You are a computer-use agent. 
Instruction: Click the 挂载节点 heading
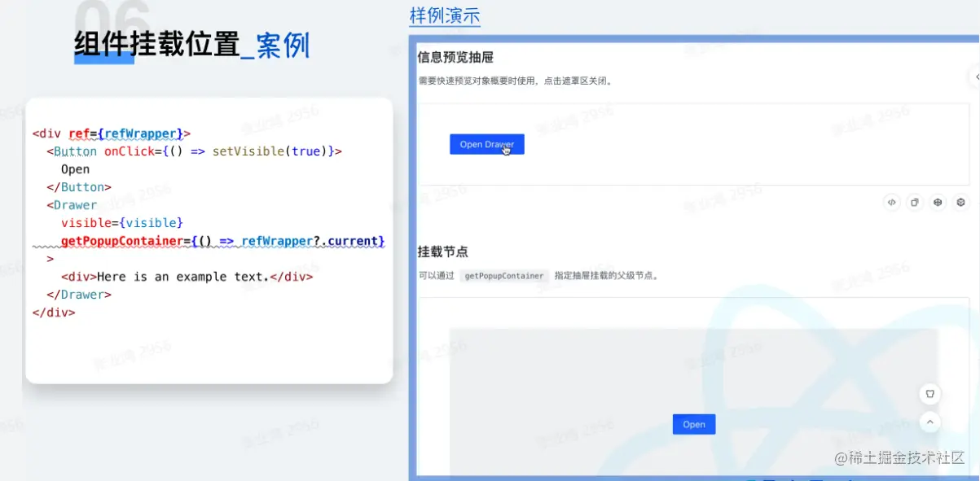(442, 251)
